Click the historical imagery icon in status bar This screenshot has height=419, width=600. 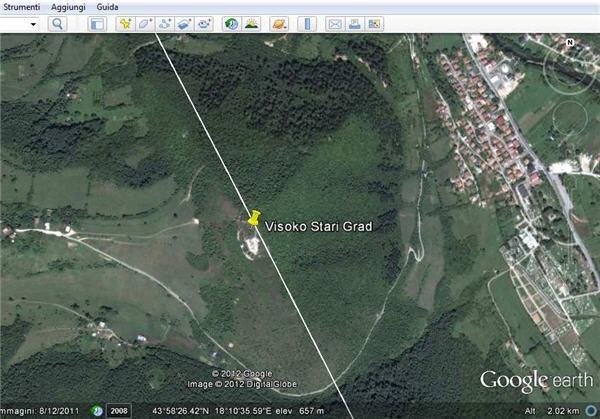[x=97, y=411]
